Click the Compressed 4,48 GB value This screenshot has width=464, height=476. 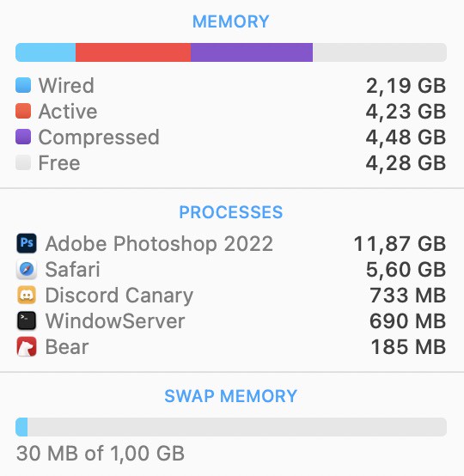[406, 137]
